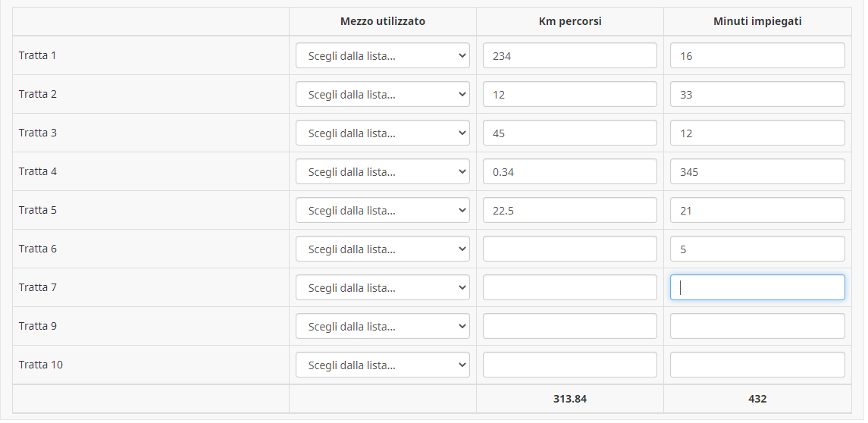The width and height of the screenshot is (868, 423).
Task: Select Tratta 4 minutes field showing 345
Action: (757, 171)
